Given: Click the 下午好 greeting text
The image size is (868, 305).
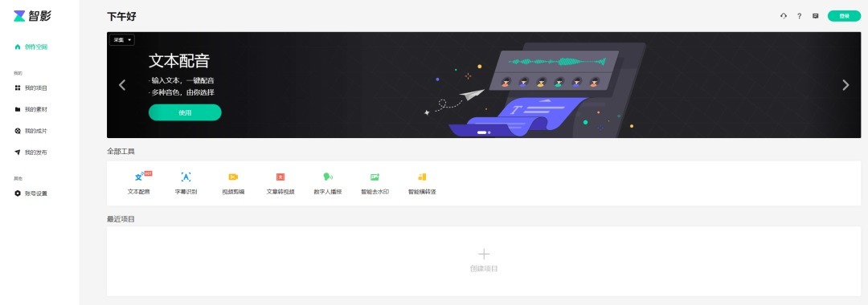Looking at the screenshot, I should [122, 17].
